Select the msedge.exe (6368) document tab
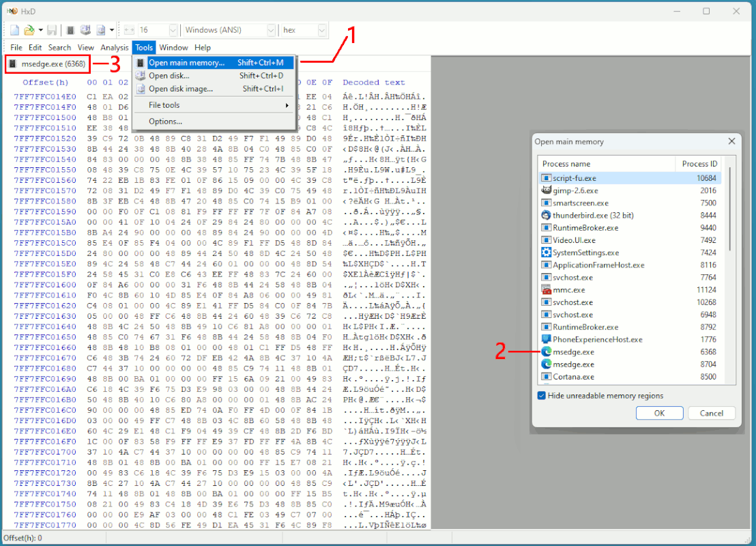The image size is (756, 546). tap(48, 63)
